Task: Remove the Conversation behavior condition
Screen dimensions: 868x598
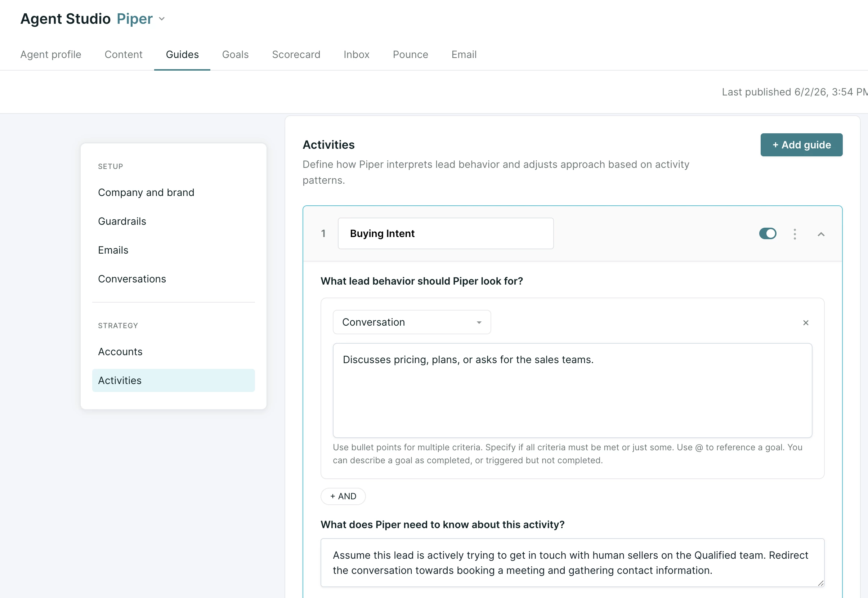Action: [806, 323]
